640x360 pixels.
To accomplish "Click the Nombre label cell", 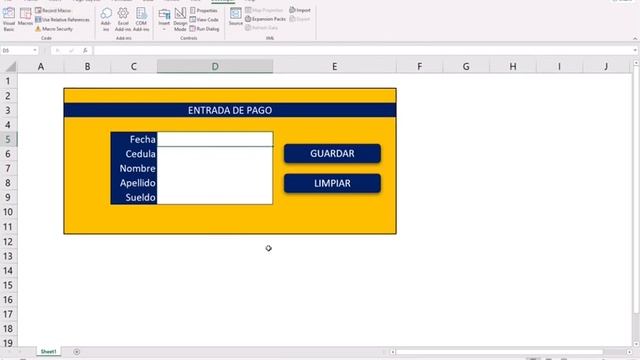I will [x=134, y=168].
